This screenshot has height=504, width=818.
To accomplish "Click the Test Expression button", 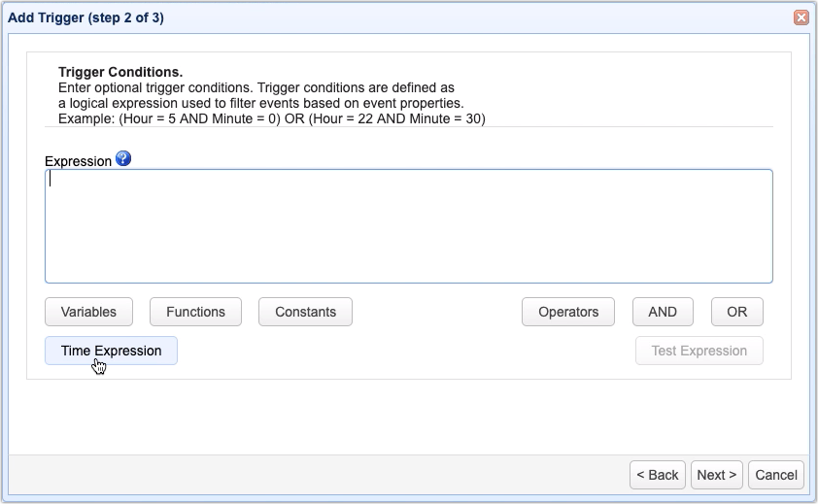I will pos(699,351).
